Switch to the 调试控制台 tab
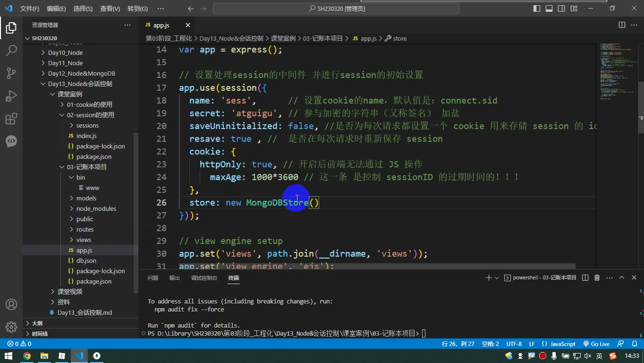 tap(204, 278)
